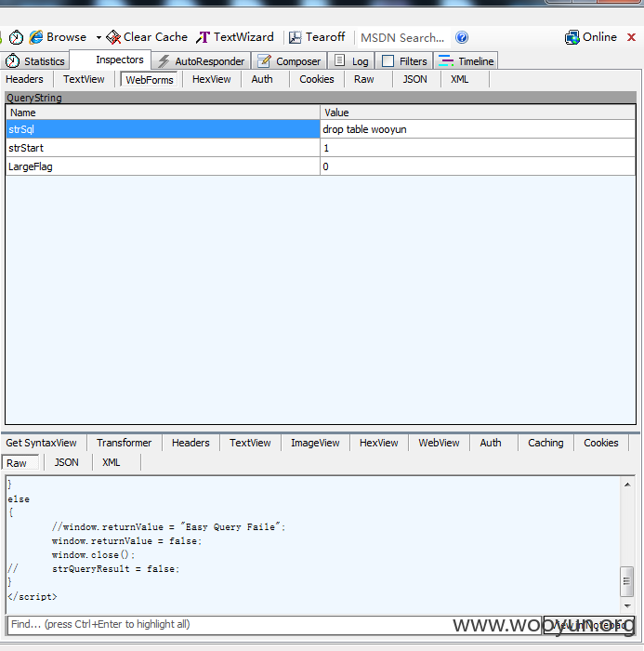Screen dimensions: 644x651
Task: Select request JSON inspector tab
Action: pos(415,79)
